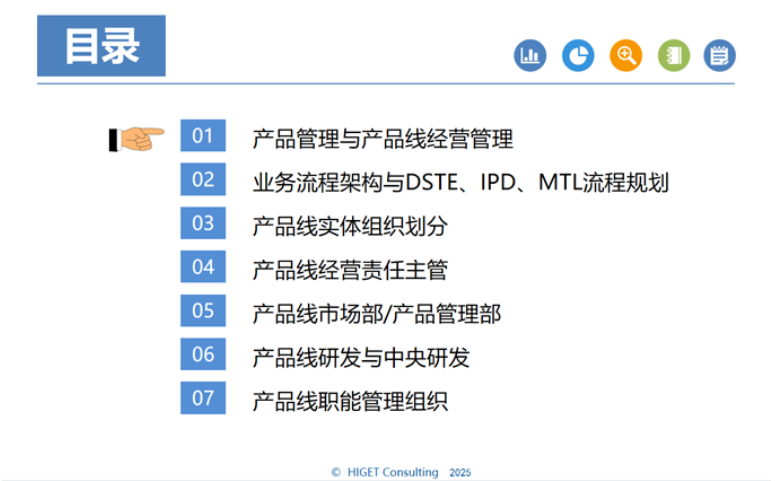Viewport: 775px width, 481px height.
Task: Select the 05 number box
Action: click(203, 310)
